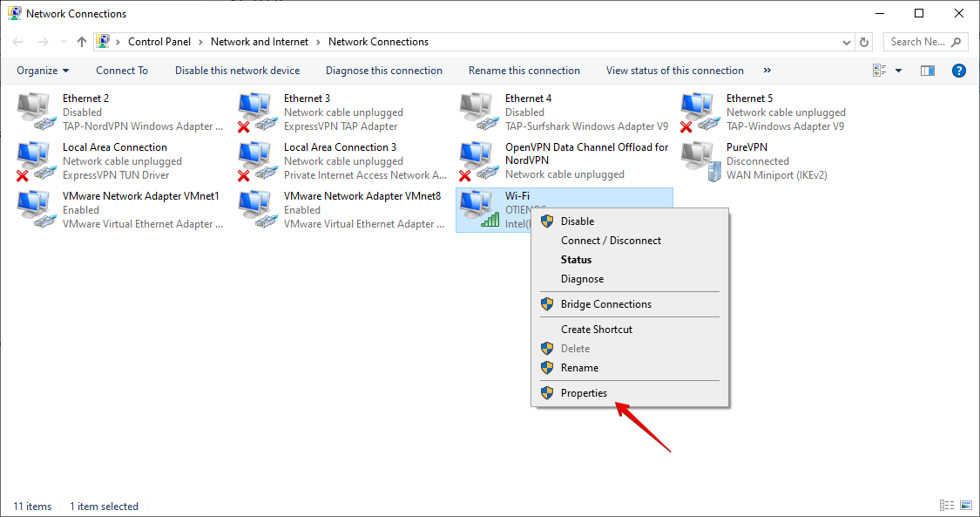Click the Help question mark icon

(x=958, y=71)
